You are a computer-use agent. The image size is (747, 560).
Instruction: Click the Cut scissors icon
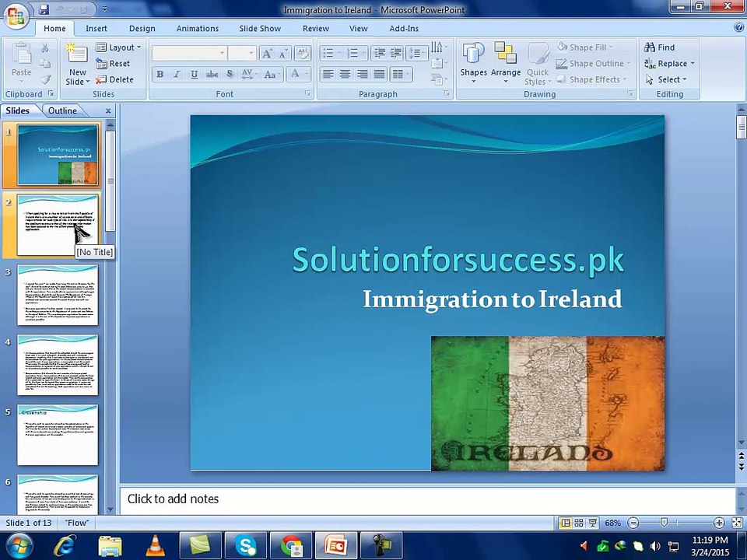pos(45,47)
